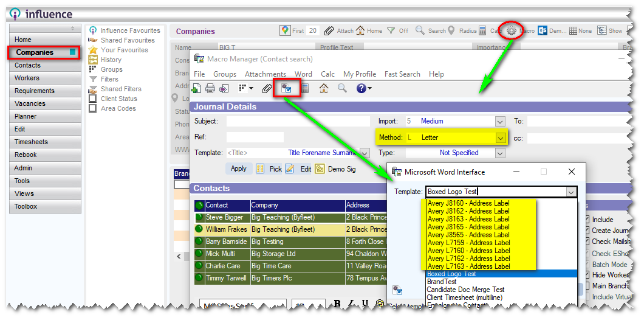The width and height of the screenshot is (644, 320).
Task: Click the Pick button
Action: pyautogui.click(x=269, y=169)
